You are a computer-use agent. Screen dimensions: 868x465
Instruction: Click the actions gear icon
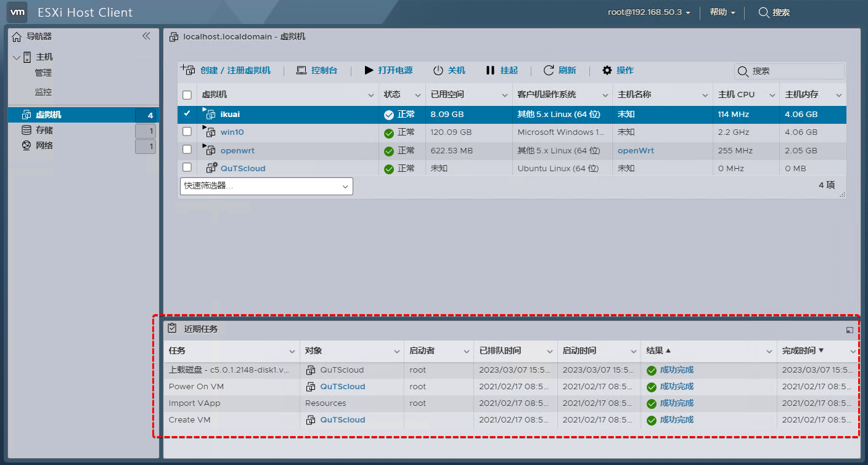pos(607,71)
